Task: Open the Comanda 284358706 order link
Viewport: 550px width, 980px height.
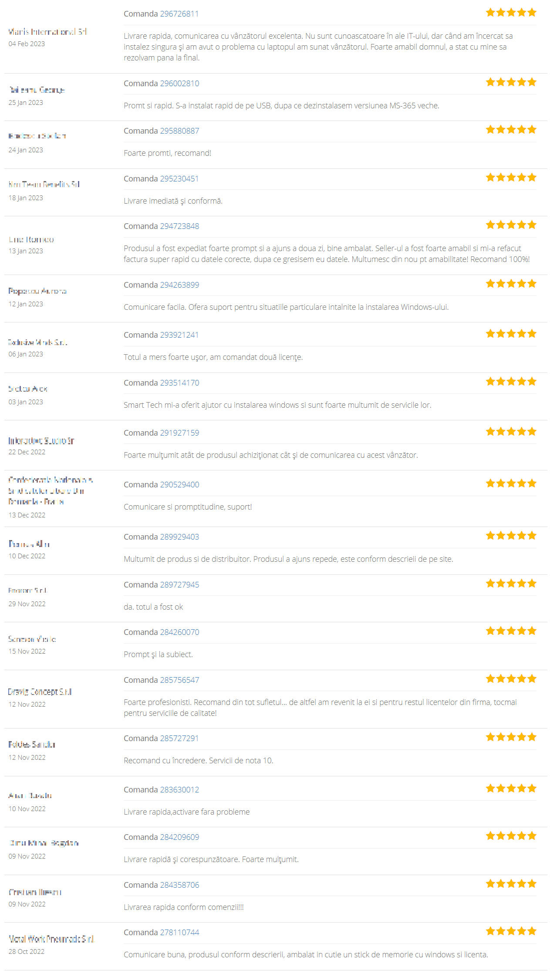Action: [x=180, y=884]
